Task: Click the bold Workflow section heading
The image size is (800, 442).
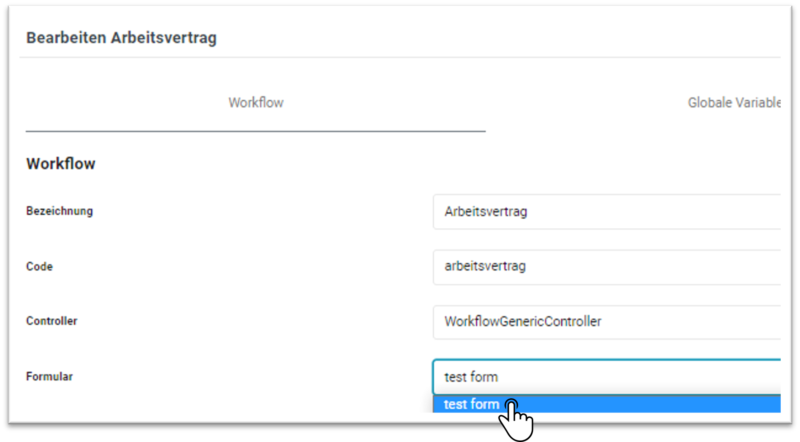Action: (61, 164)
